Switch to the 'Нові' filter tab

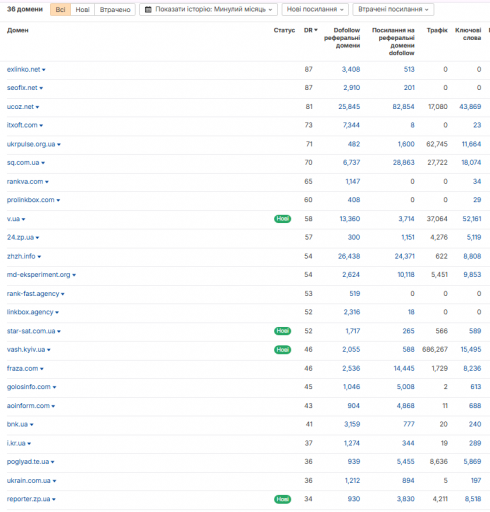[x=82, y=10]
